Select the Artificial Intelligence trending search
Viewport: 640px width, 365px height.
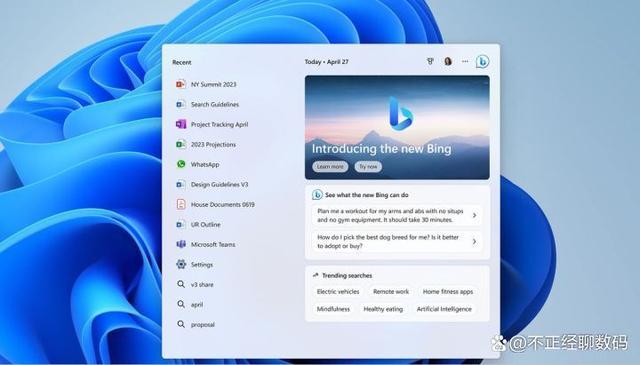click(x=444, y=309)
